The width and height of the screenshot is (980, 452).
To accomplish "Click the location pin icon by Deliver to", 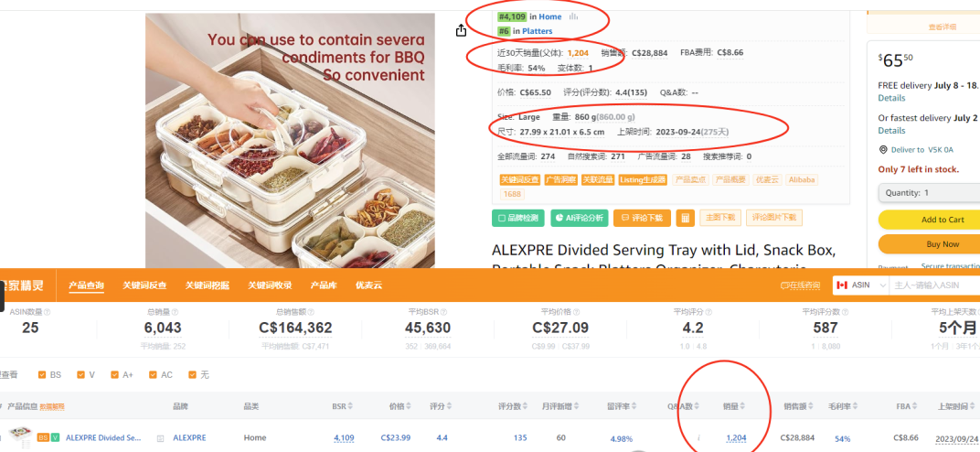I will tap(883, 150).
